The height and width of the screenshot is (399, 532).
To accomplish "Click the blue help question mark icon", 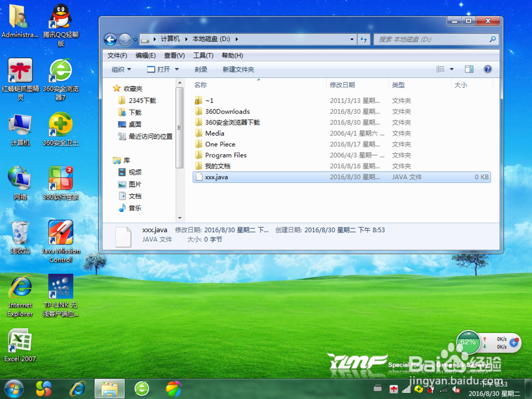I will point(487,69).
